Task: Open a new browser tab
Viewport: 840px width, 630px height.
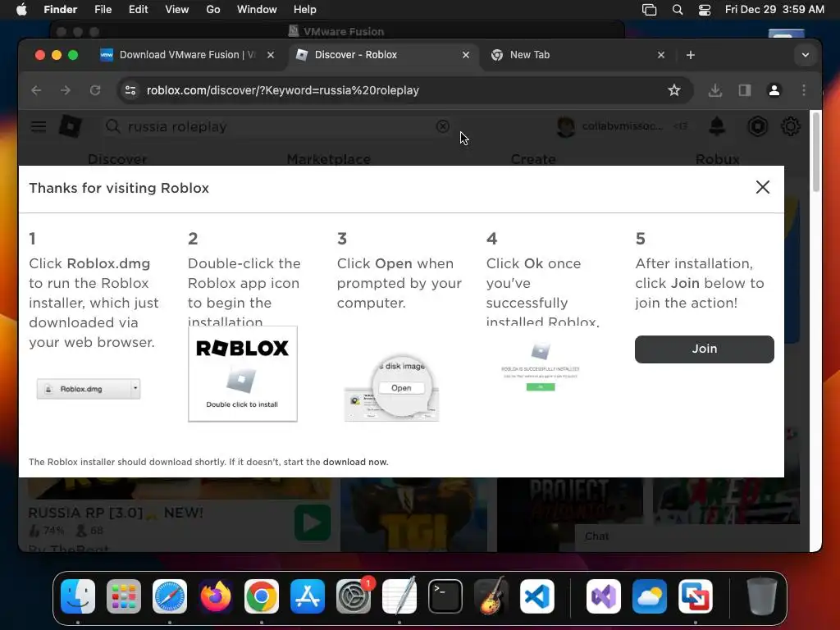Action: (x=691, y=55)
